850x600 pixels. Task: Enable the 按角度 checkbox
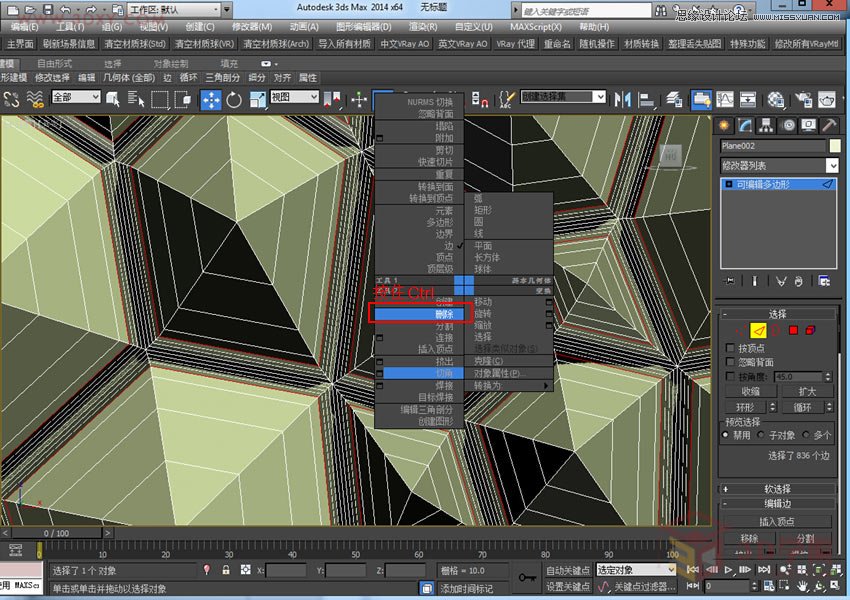point(730,376)
